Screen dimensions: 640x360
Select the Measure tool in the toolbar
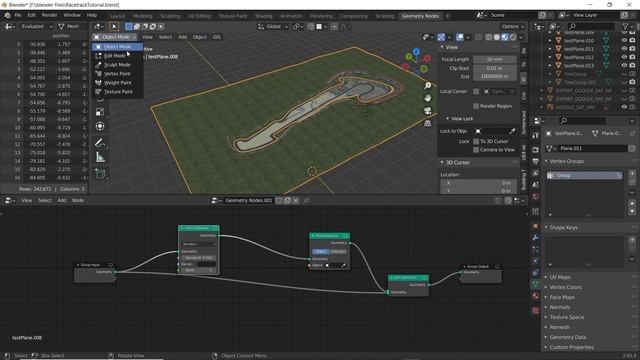tap(100, 157)
